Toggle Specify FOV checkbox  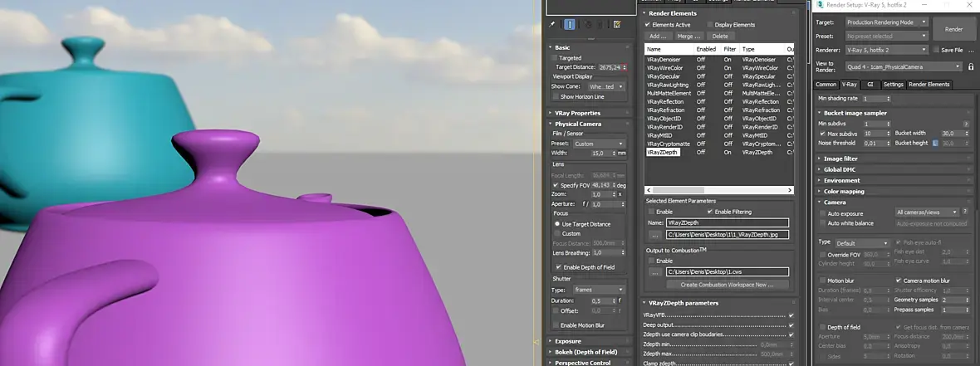[556, 186]
